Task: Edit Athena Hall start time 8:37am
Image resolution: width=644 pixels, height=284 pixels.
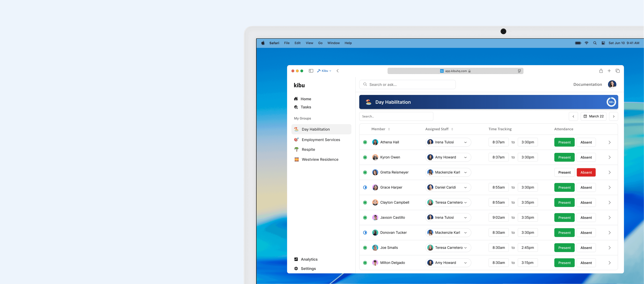Action: click(x=498, y=142)
